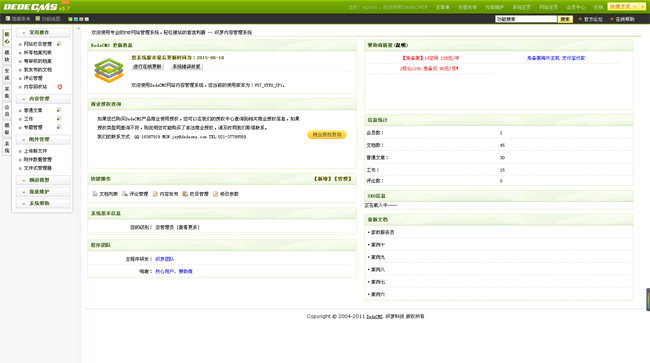Click the red icon beside 内容回收站

pyautogui.click(x=60, y=87)
